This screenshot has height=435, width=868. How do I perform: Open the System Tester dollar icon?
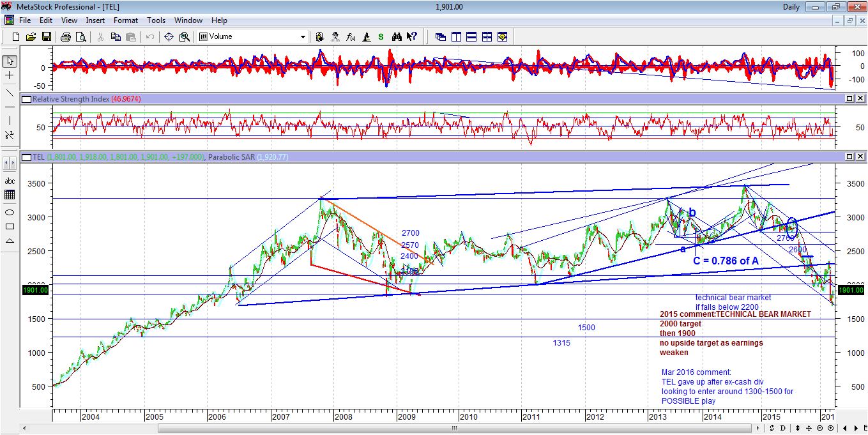coord(381,36)
